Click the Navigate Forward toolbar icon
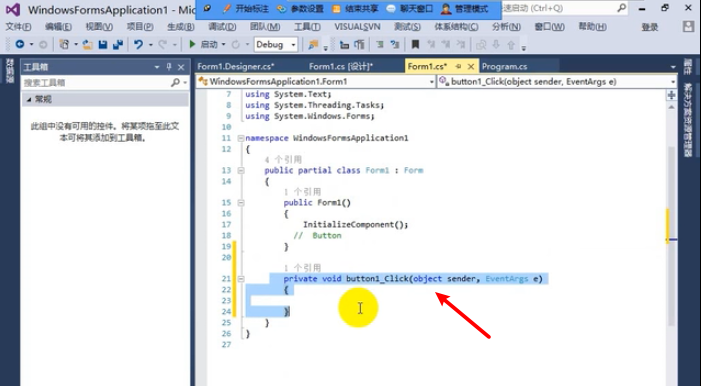Viewport: 701px width, 386px height. click(43, 44)
